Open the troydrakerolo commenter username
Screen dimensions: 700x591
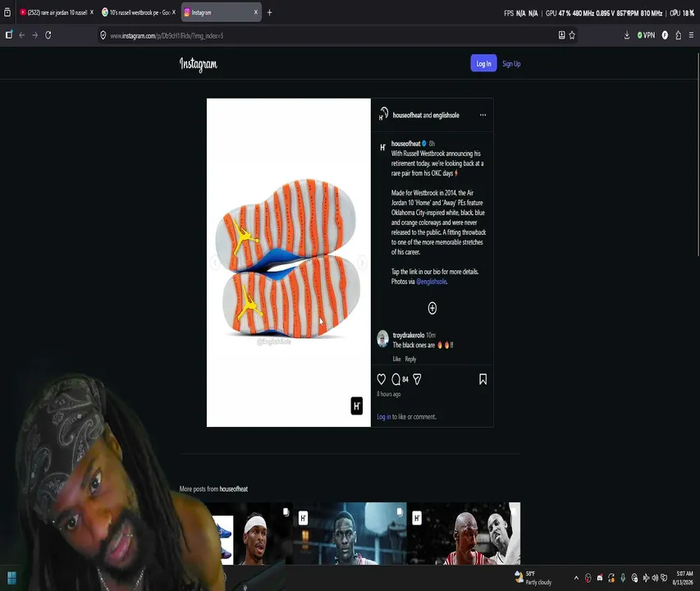click(x=409, y=335)
